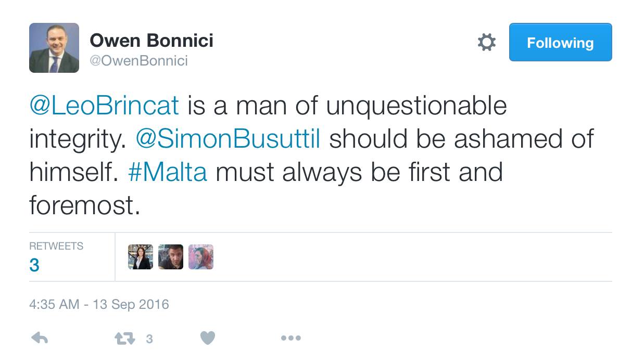
Task: Click the reply arrow icon
Action: point(40,339)
